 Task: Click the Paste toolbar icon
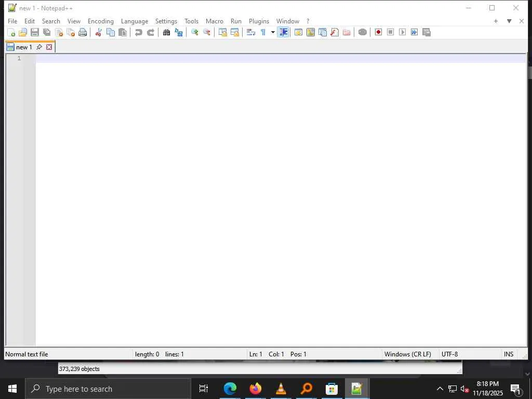pos(123,32)
